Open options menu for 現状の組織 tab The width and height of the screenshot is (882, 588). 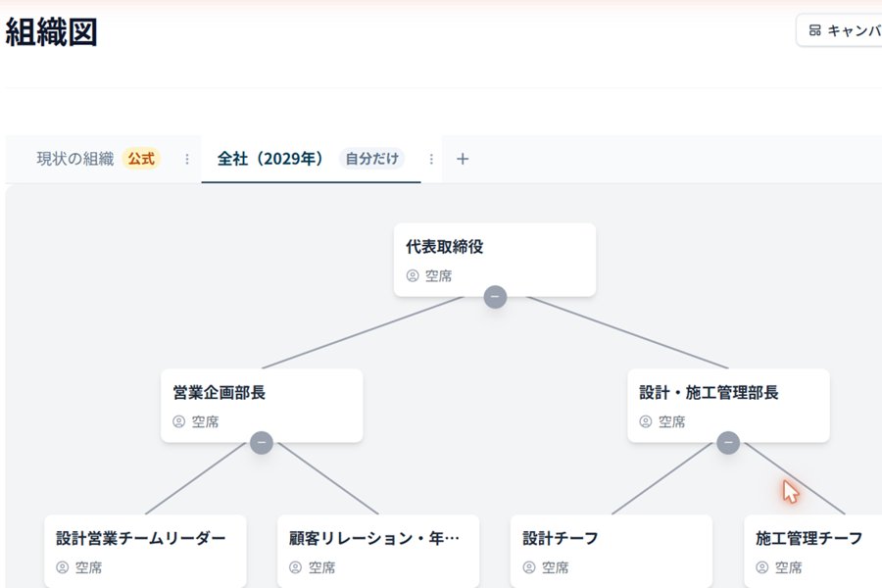coord(187,159)
